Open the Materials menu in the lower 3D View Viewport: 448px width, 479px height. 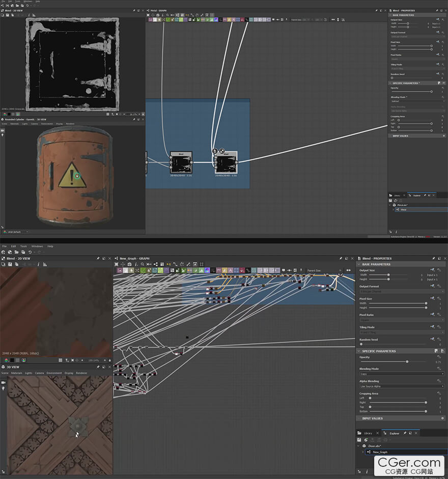tap(16, 373)
